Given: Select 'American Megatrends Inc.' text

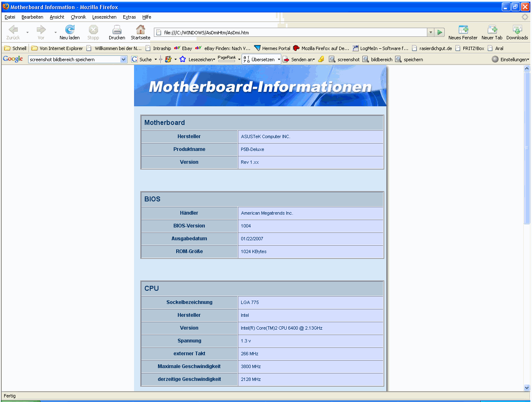Looking at the screenshot, I should pos(267,213).
